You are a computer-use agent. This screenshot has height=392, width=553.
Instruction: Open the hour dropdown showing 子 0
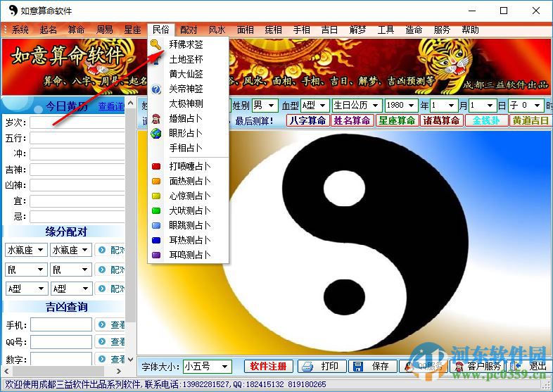coord(537,106)
